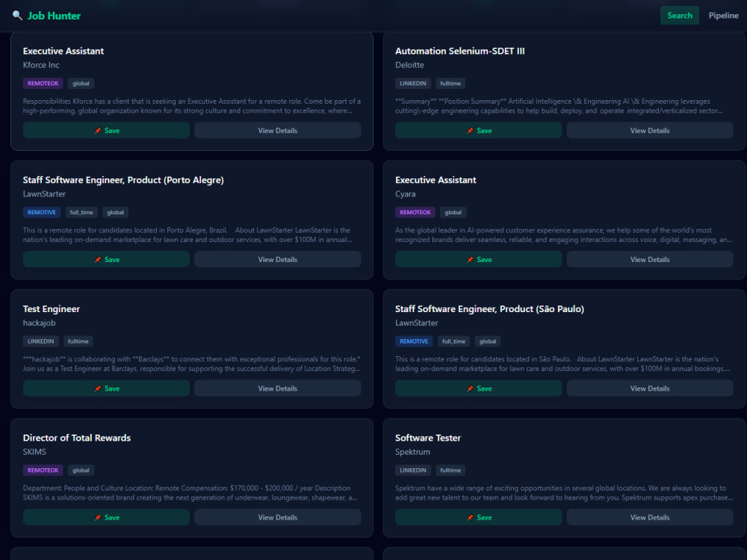Open the Test Engineer job title
The width and height of the screenshot is (747, 560).
click(51, 309)
